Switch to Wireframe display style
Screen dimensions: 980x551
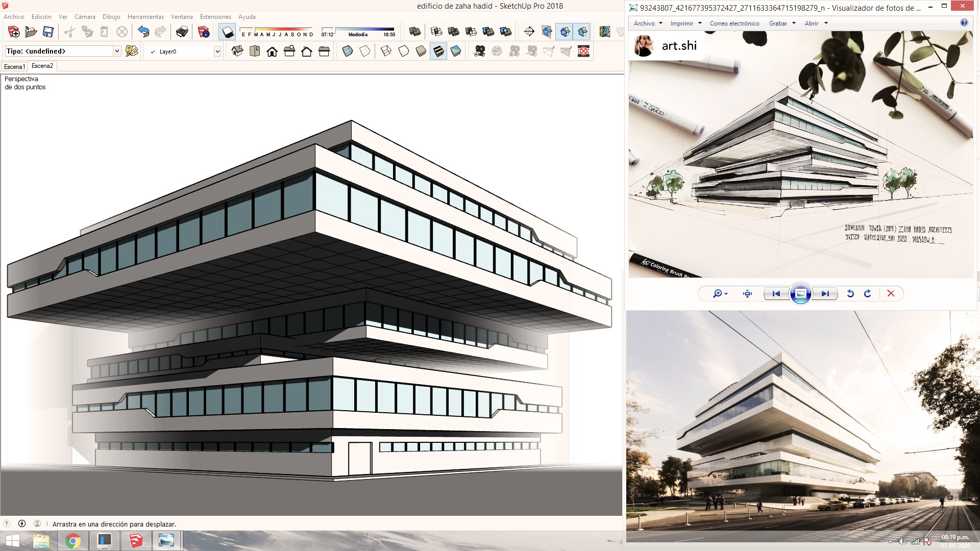pyautogui.click(x=385, y=51)
